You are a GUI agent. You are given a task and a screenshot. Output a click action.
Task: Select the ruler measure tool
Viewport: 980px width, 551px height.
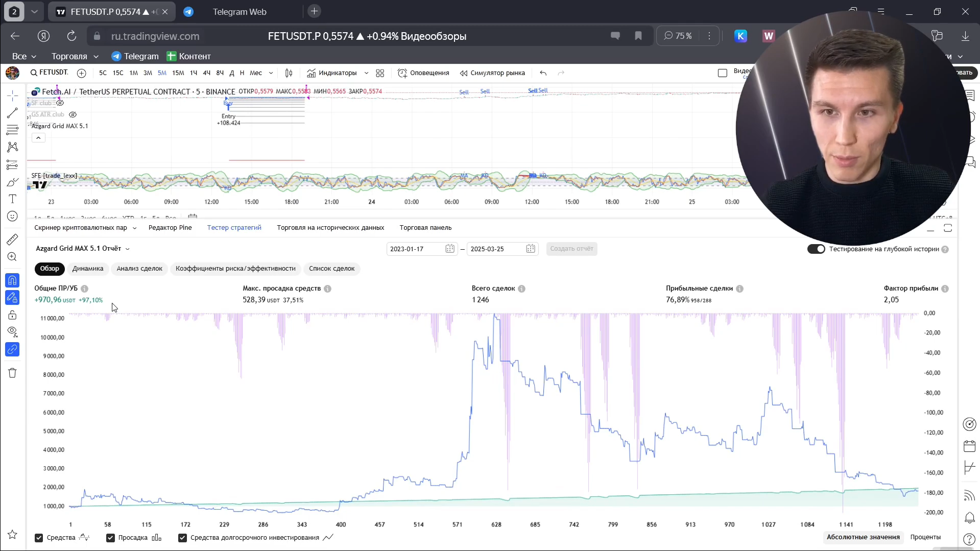pos(12,239)
